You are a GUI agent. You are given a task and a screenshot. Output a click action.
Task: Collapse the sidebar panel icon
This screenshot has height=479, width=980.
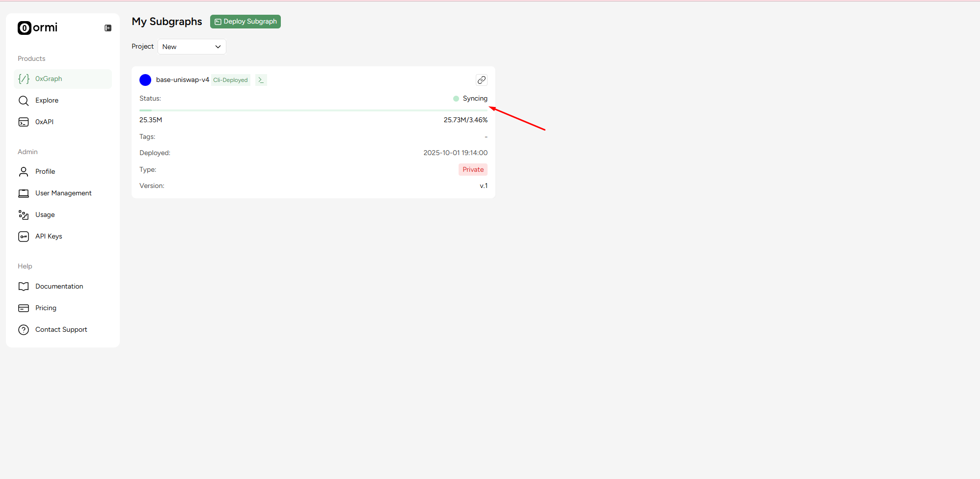[x=108, y=28]
